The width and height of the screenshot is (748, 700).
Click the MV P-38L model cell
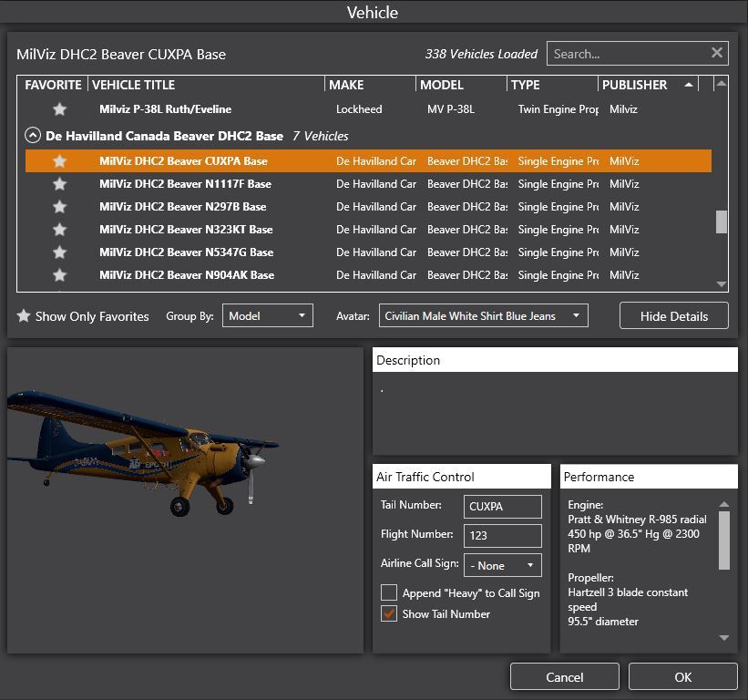pos(451,109)
